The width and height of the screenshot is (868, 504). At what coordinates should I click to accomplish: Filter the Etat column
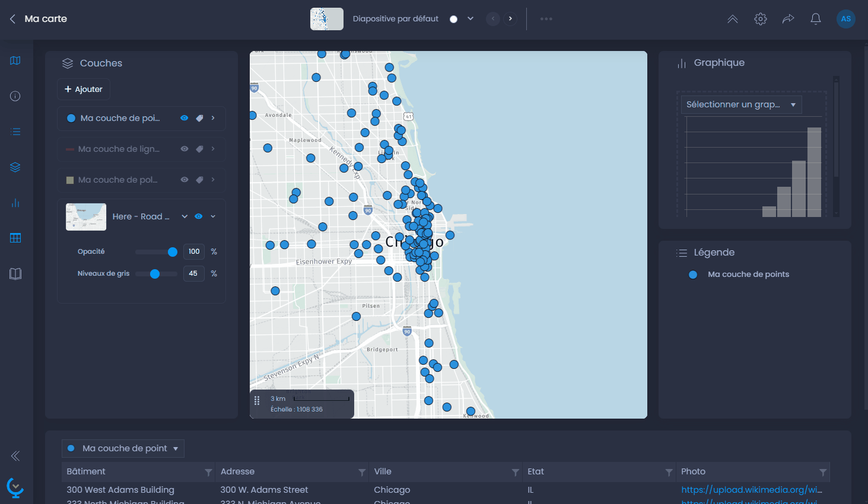click(x=669, y=472)
